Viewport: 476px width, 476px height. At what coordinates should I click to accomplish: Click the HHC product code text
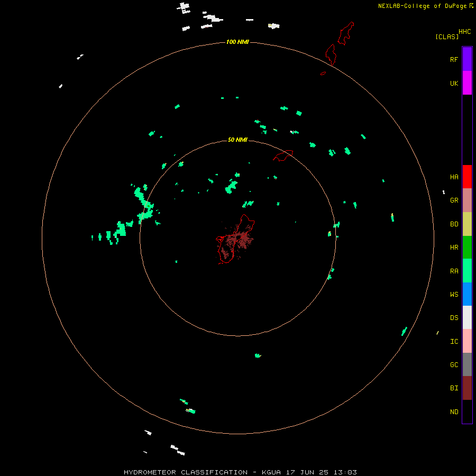click(x=464, y=32)
